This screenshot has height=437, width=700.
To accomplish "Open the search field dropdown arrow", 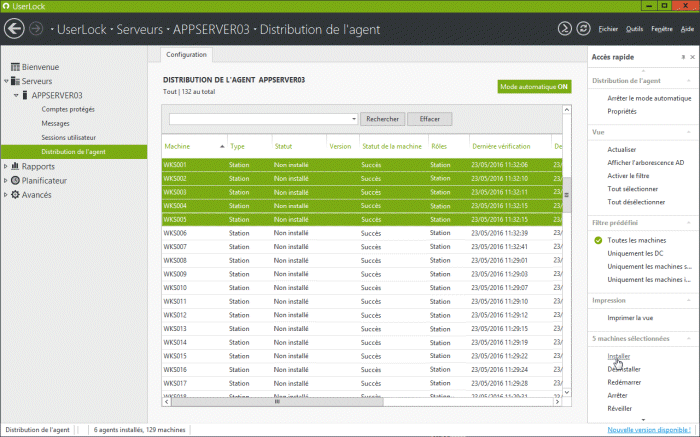I will coord(354,119).
